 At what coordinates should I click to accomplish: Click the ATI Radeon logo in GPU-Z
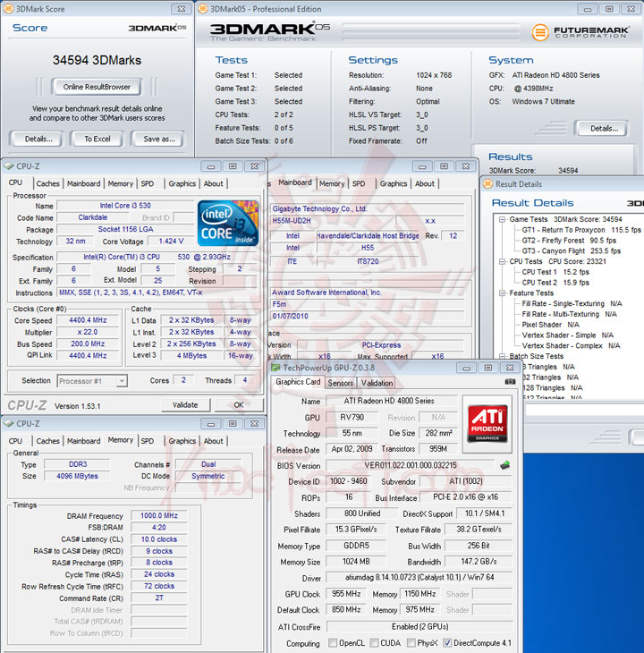click(x=487, y=423)
